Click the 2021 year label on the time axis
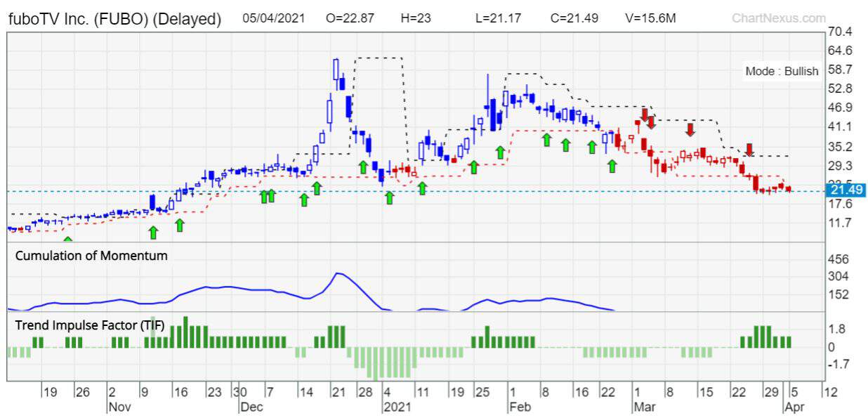The height and width of the screenshot is (418, 868). coord(397,407)
